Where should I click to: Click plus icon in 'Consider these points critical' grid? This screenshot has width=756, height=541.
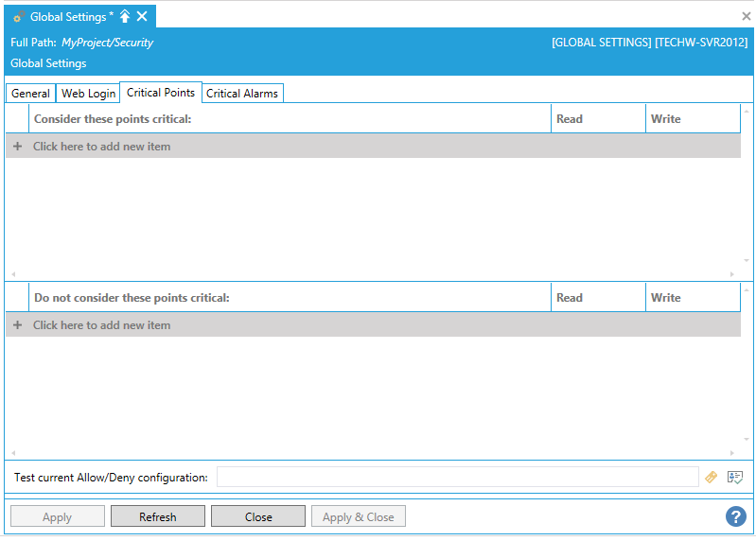tap(17, 147)
